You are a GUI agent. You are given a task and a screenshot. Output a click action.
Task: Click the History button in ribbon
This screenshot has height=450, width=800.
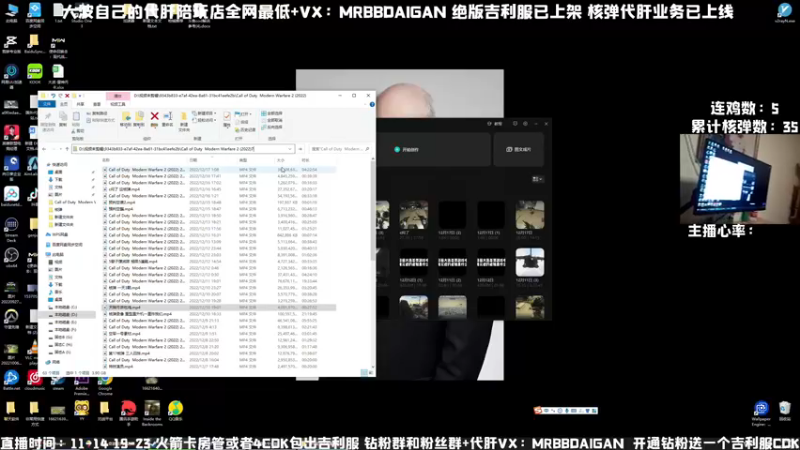[245, 130]
